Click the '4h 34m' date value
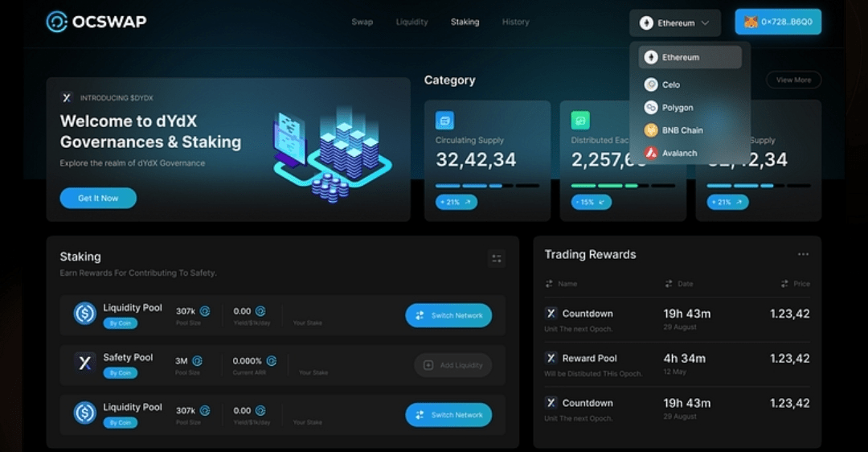 point(685,359)
